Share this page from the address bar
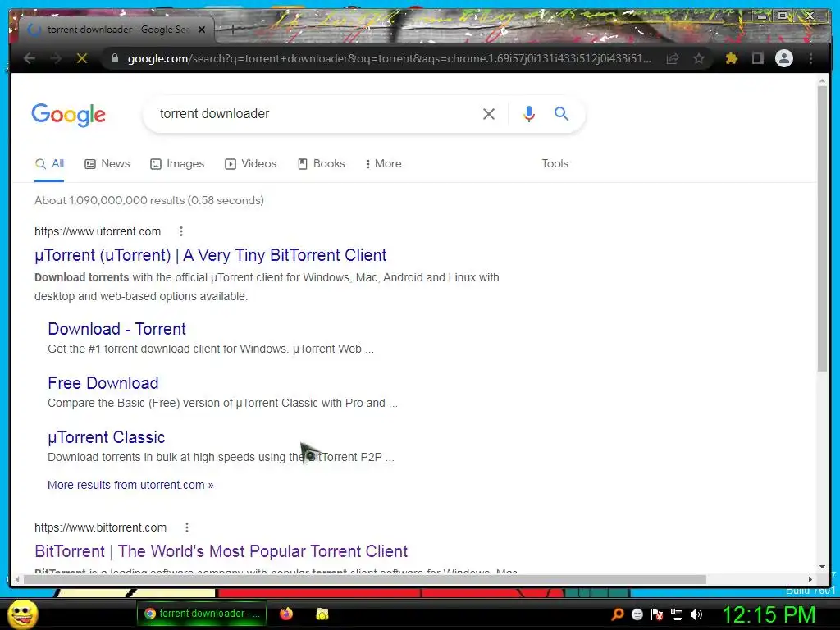The image size is (840, 630). pyautogui.click(x=673, y=58)
